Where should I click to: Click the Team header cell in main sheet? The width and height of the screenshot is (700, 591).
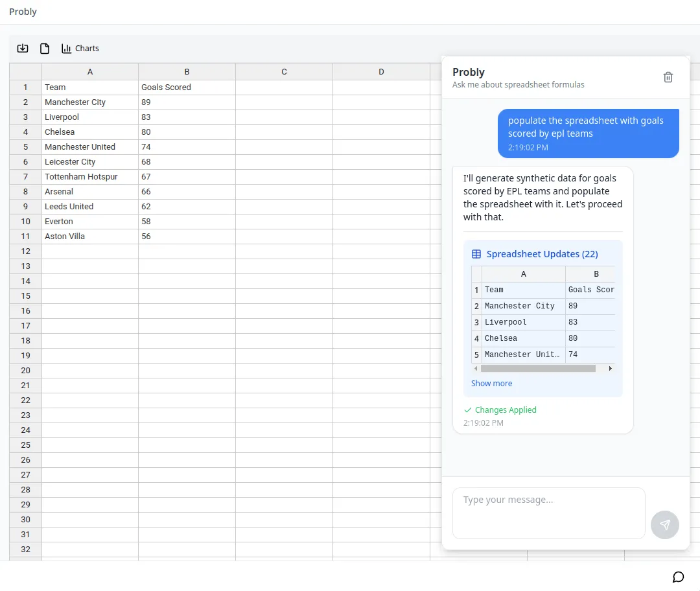[x=90, y=87]
